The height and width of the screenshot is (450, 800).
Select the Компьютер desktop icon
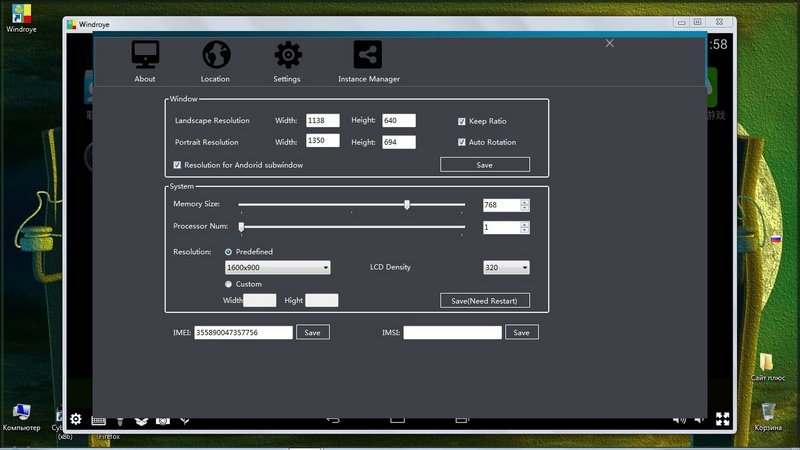tap(21, 417)
